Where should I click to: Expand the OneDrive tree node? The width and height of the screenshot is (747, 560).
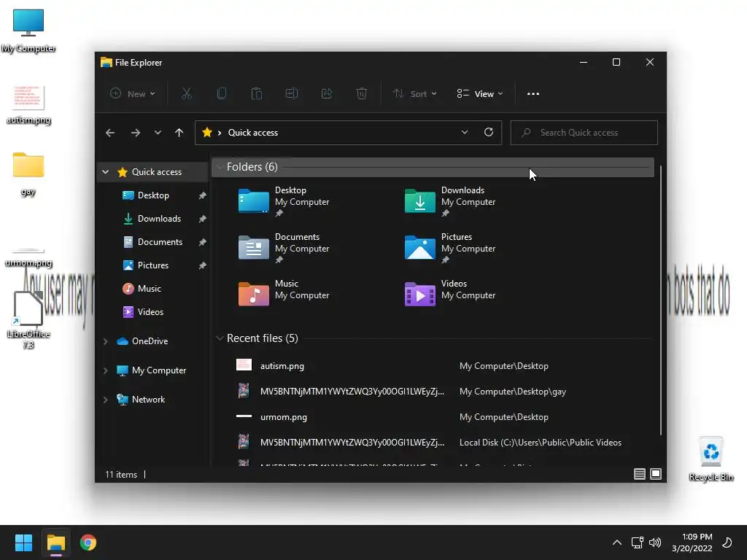pos(105,341)
